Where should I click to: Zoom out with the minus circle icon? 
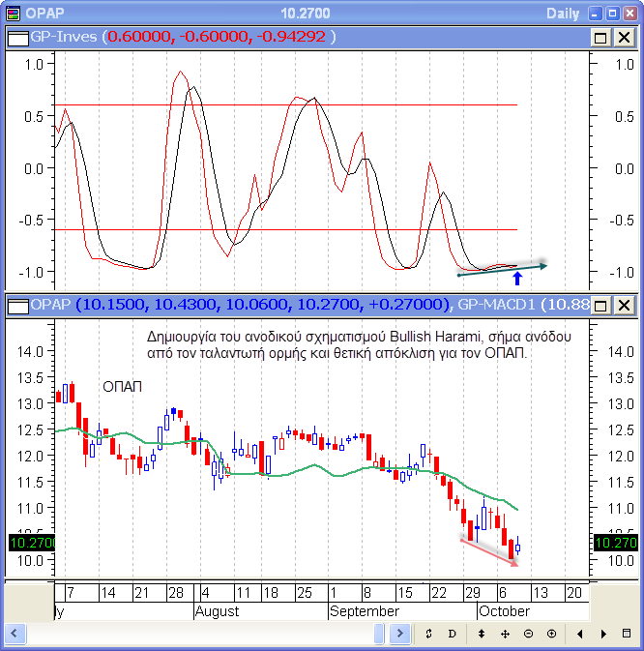528,634
